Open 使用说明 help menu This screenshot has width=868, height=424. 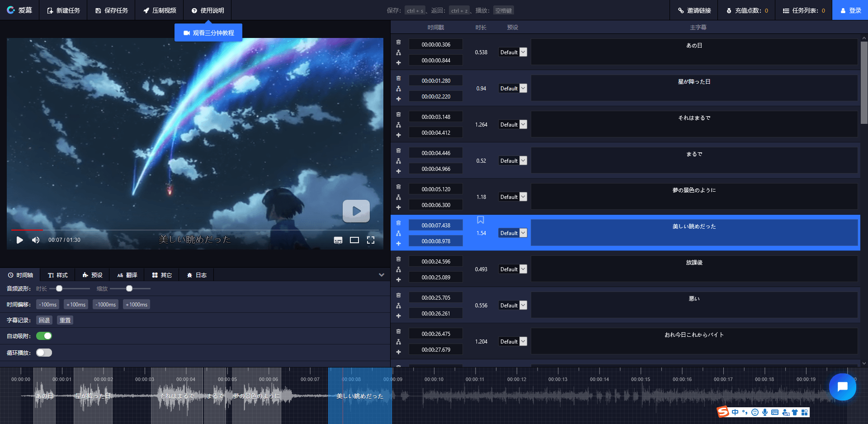(208, 10)
